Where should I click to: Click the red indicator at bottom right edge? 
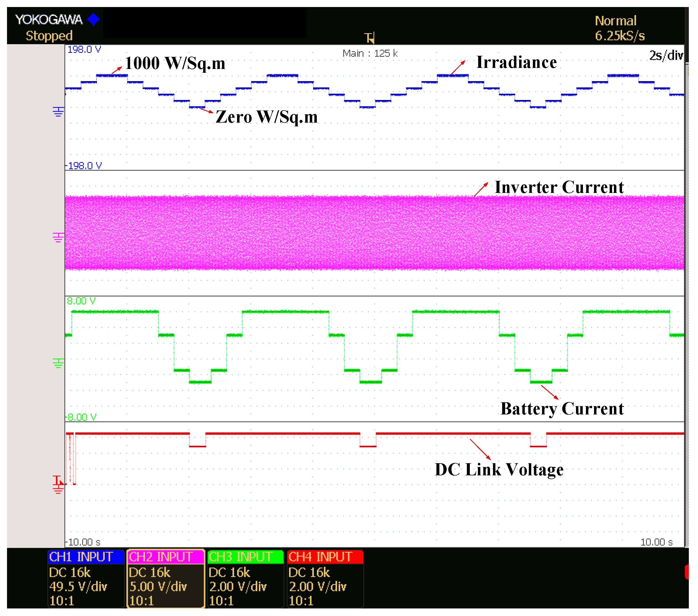[686, 572]
